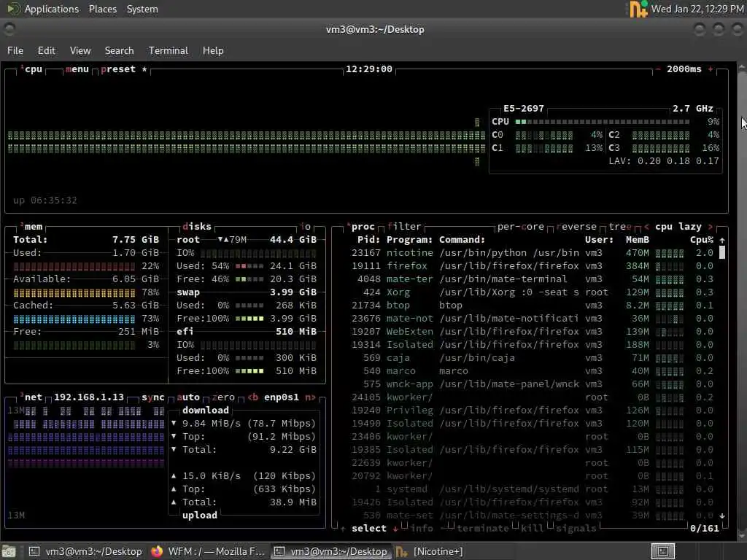747x560 pixels.
Task: Toggle reverse sorting order
Action: click(x=576, y=227)
